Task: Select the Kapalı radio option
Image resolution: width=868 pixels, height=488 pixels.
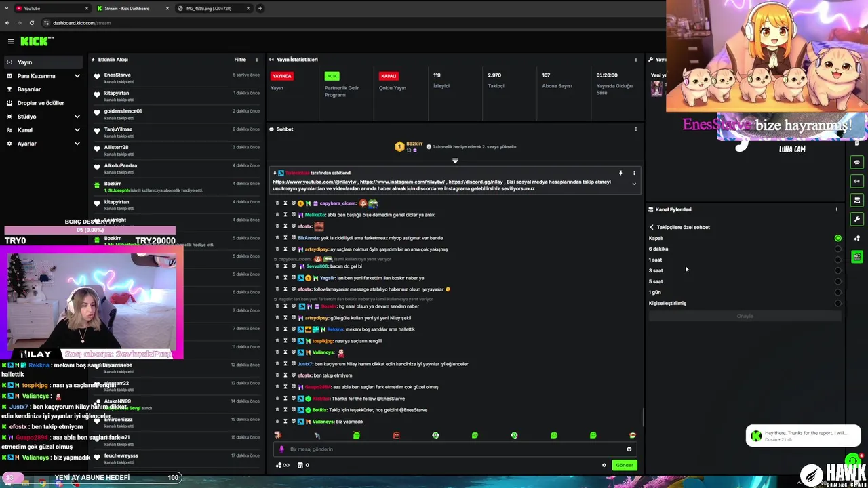Action: (838, 238)
